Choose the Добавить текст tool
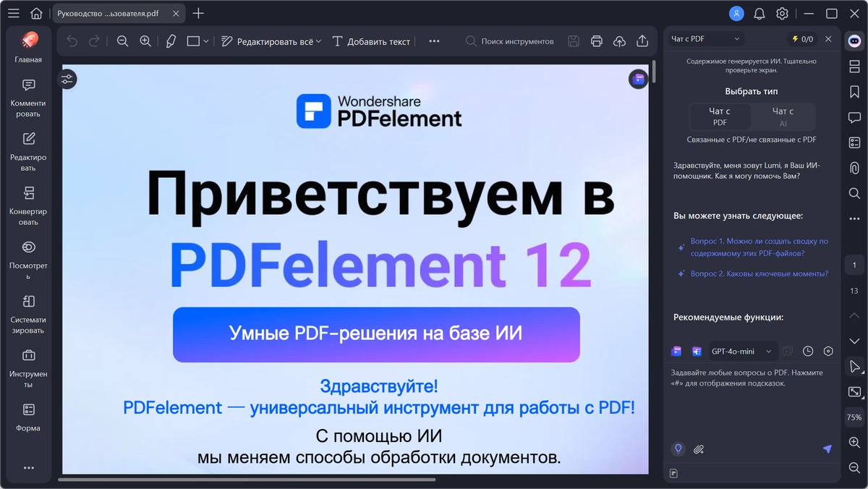The width and height of the screenshot is (868, 489). click(371, 41)
